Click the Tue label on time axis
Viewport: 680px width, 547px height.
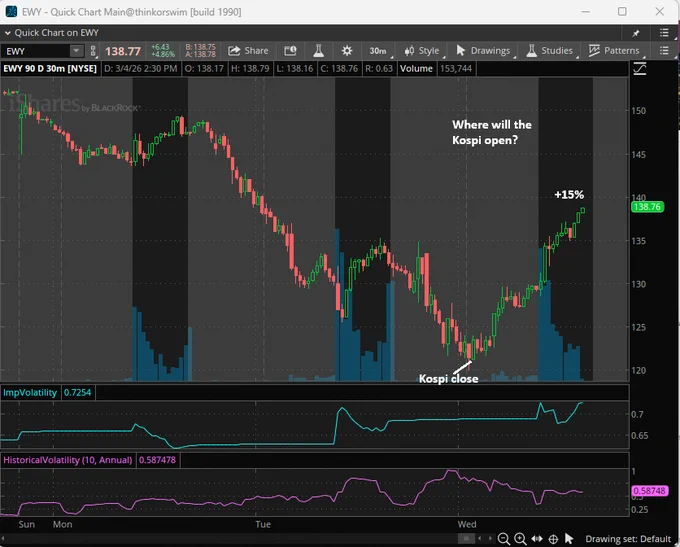click(263, 524)
